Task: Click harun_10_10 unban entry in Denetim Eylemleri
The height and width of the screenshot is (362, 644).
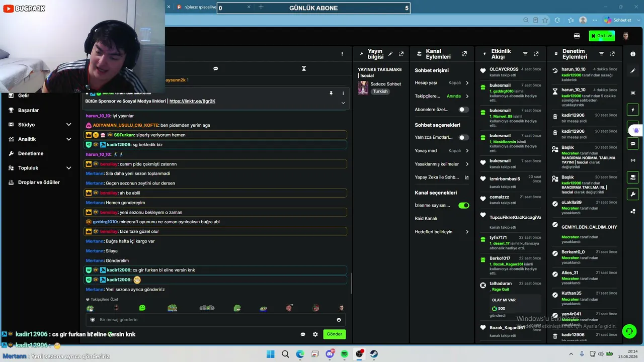Action: (x=585, y=74)
